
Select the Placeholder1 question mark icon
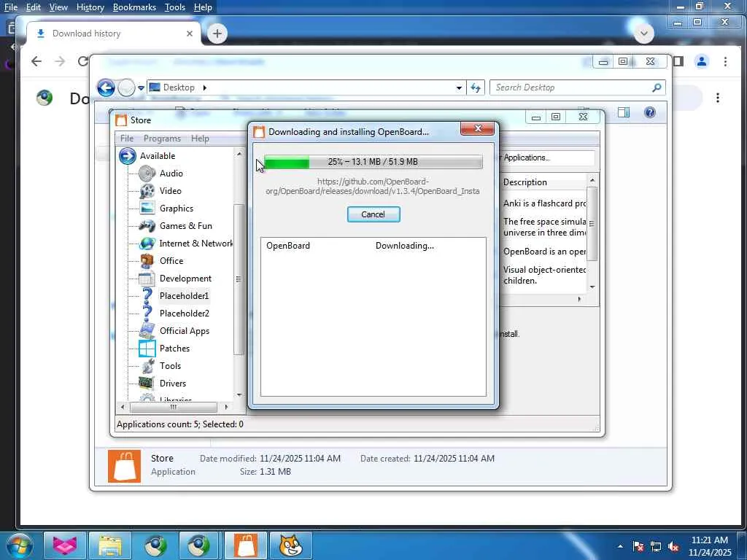pyautogui.click(x=147, y=296)
